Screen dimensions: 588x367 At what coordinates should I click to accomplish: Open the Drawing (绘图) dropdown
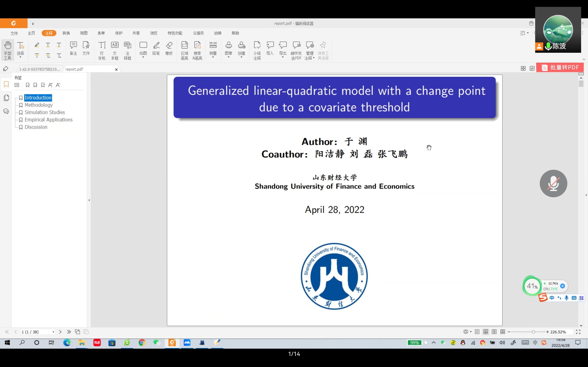(143, 57)
